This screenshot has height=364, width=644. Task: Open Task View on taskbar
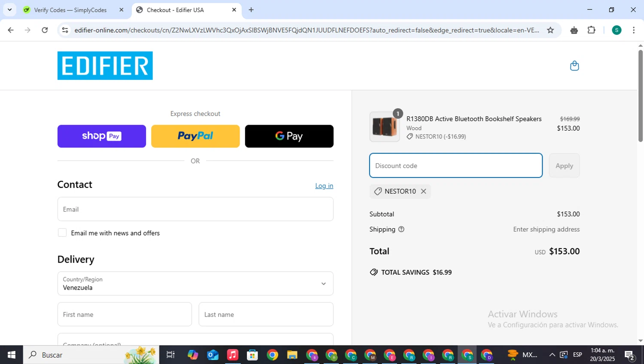click(170, 355)
